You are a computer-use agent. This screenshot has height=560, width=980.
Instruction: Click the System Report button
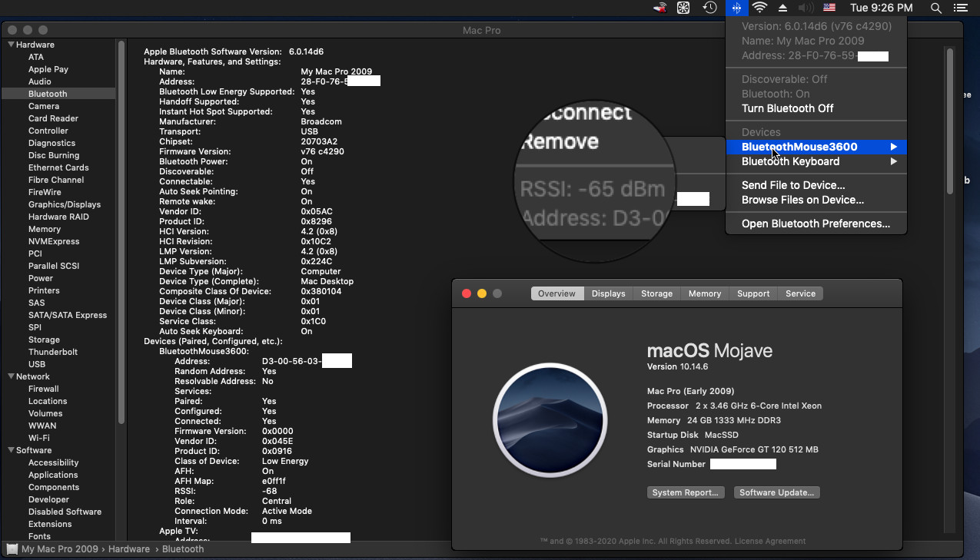coord(685,492)
